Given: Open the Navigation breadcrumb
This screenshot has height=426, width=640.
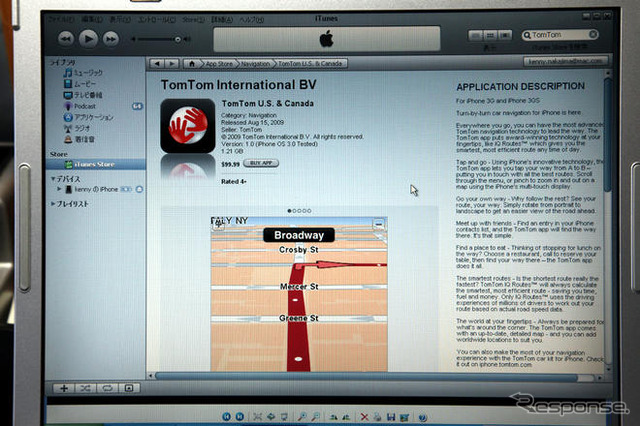Looking at the screenshot, I should click(x=255, y=64).
